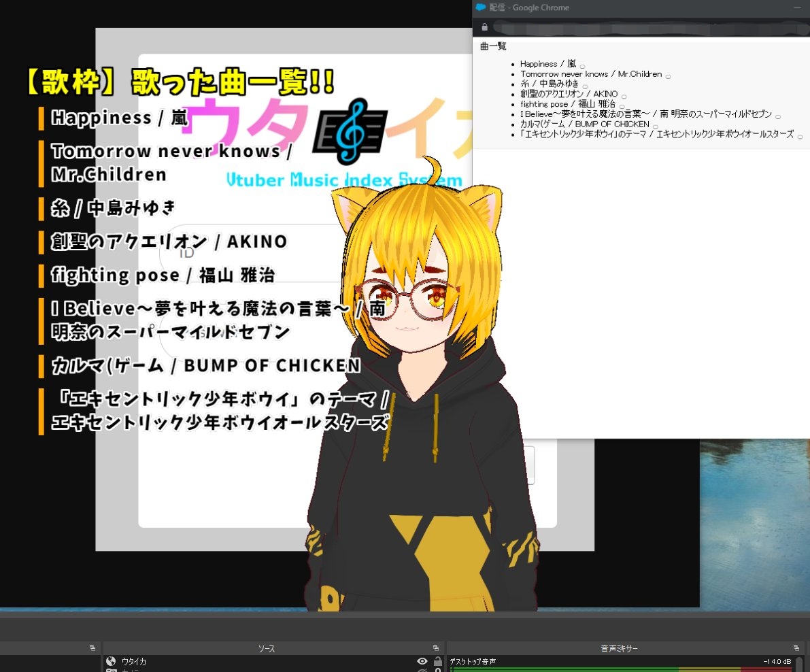Viewport: 810px width, 672px height.
Task: Click oval button after エキセントリック少年ボウイ row in Chrome
Action: (800, 137)
